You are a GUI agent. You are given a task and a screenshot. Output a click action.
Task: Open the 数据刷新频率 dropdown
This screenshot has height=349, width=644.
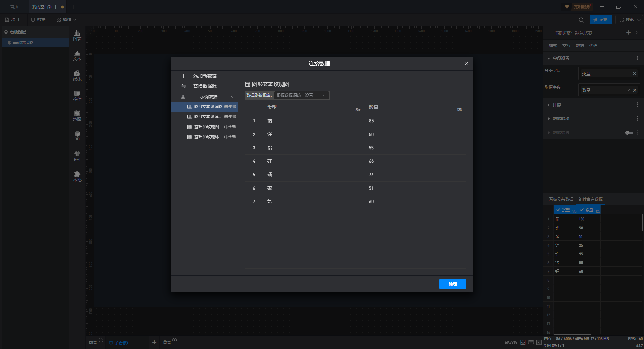[302, 95]
